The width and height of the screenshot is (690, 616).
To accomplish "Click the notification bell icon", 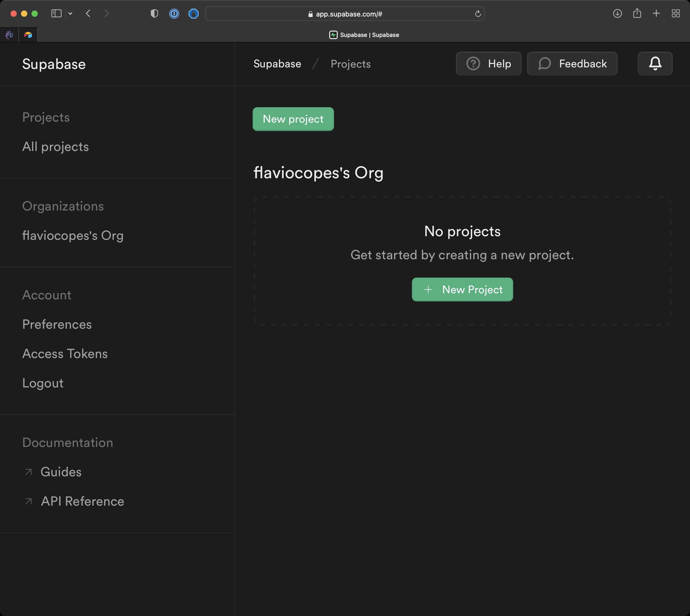I will [655, 64].
